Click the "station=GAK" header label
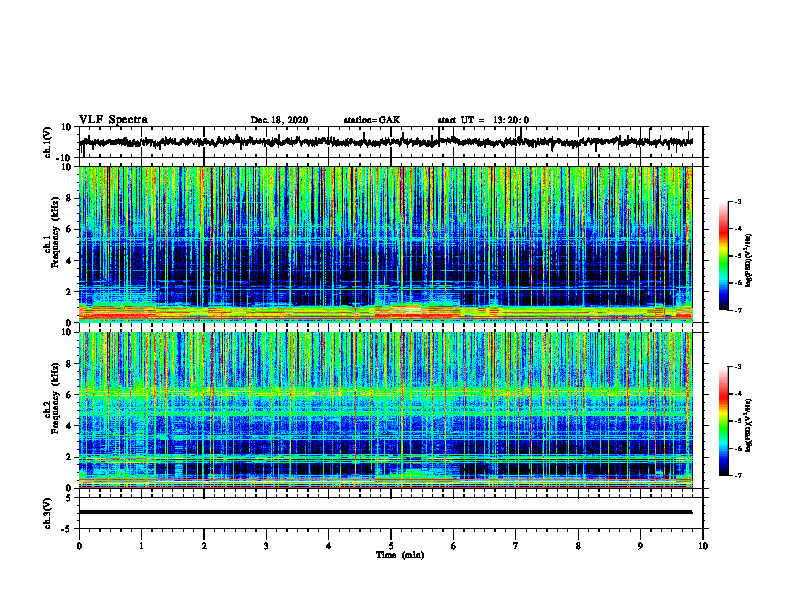Image resolution: width=792 pixels, height=612 pixels. coord(372,120)
